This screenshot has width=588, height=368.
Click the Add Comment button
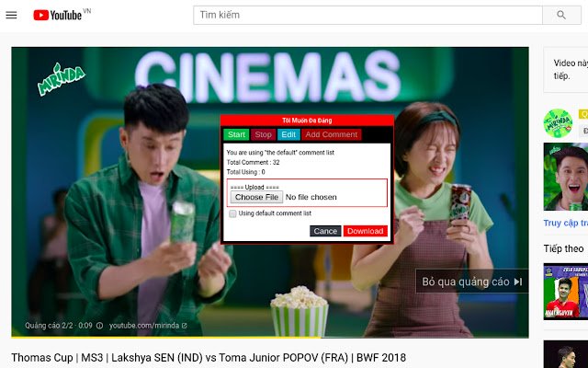click(331, 134)
